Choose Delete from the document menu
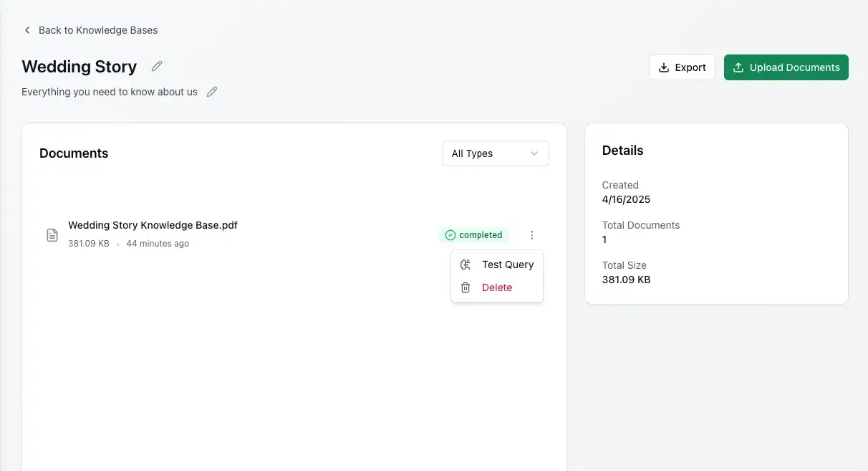 497,287
